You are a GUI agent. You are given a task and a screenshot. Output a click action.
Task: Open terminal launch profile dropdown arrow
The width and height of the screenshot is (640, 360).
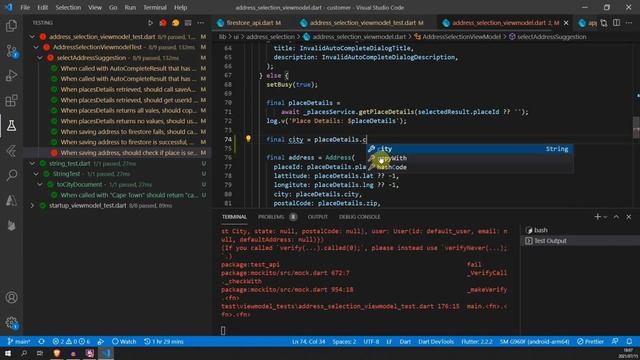click(605, 217)
